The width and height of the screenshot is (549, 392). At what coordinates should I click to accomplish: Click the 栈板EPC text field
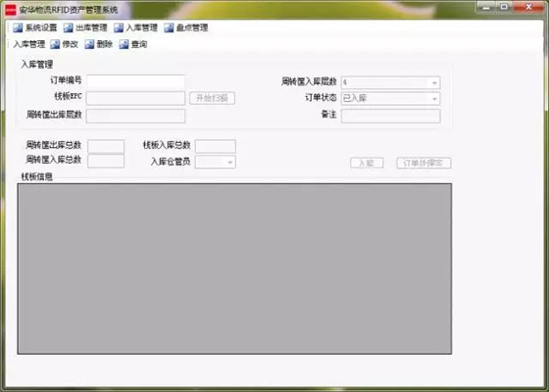135,98
